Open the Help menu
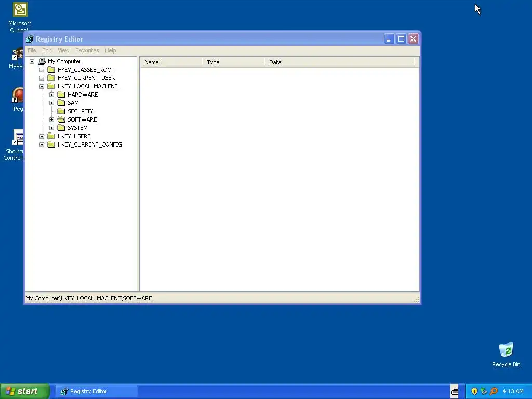532x399 pixels. pyautogui.click(x=110, y=50)
